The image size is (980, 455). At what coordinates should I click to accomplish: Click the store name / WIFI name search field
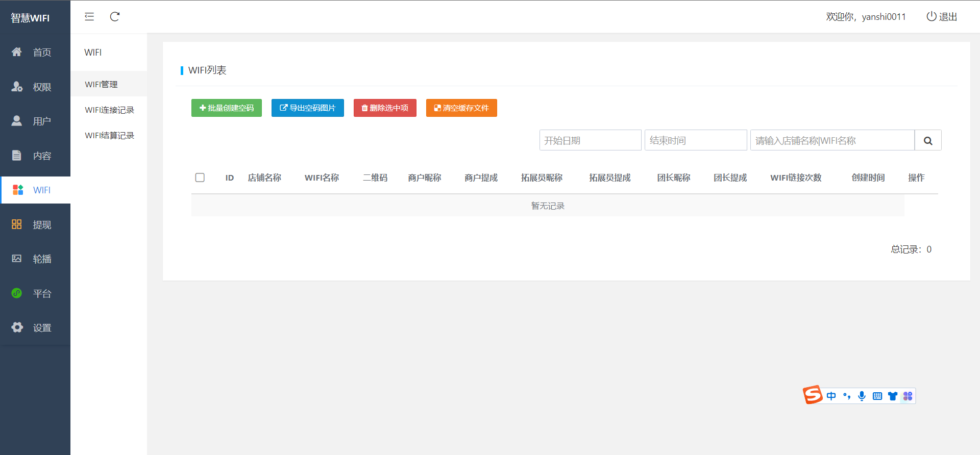(832, 140)
